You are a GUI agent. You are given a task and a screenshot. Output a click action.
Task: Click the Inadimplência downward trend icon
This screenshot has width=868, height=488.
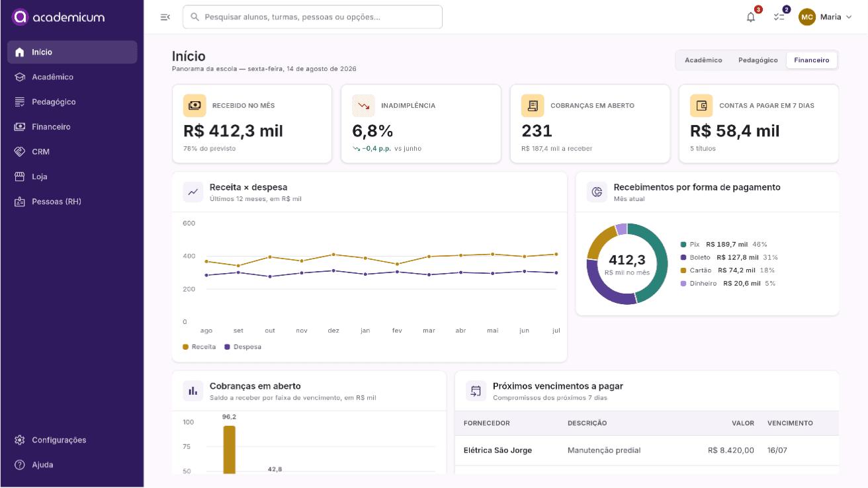[363, 105]
